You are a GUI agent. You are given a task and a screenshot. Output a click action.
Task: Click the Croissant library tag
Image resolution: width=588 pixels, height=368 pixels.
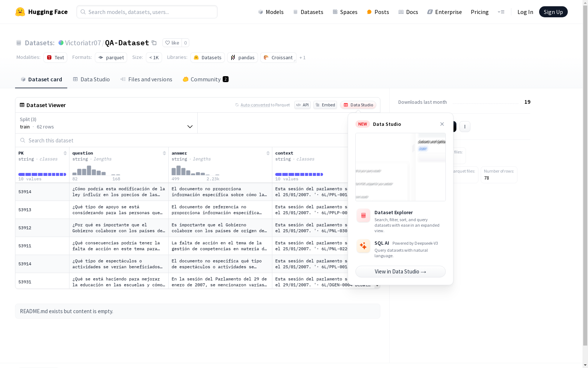click(278, 57)
